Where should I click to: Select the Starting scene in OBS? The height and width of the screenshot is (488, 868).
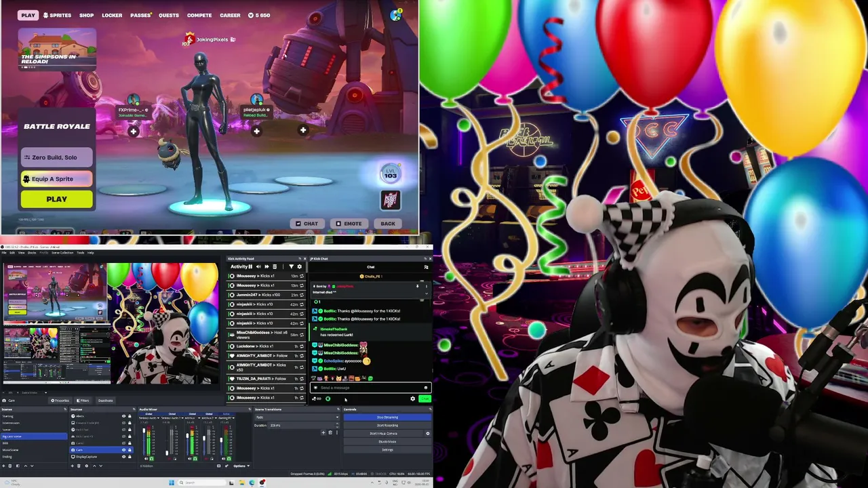click(x=33, y=416)
